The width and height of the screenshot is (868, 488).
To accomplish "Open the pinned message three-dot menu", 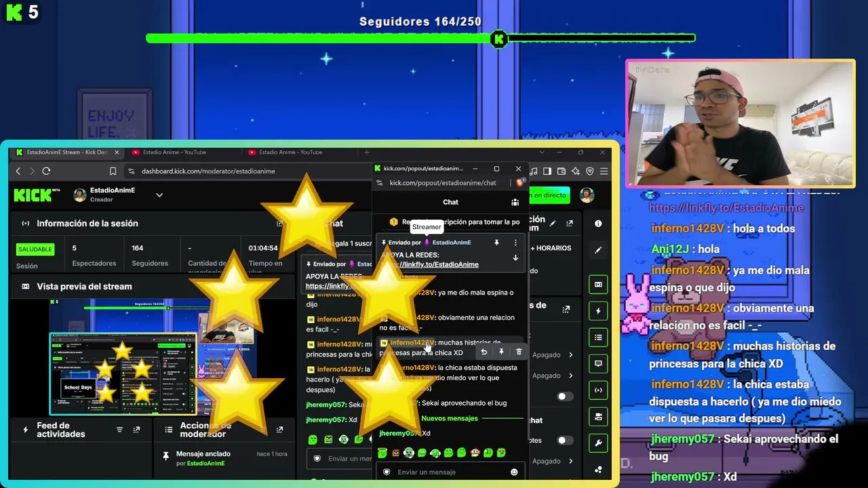I will click(x=515, y=243).
